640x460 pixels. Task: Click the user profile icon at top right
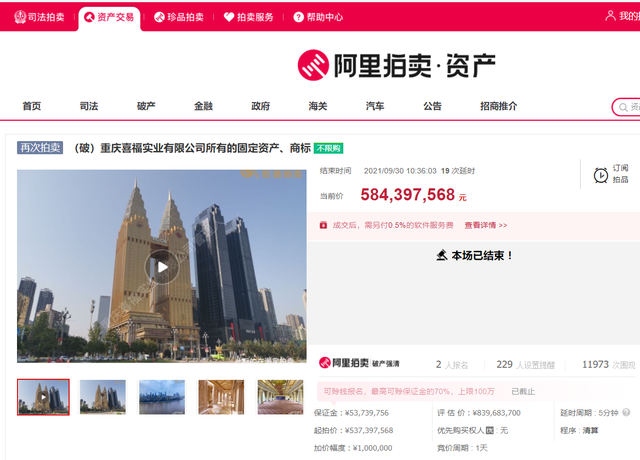(610, 16)
